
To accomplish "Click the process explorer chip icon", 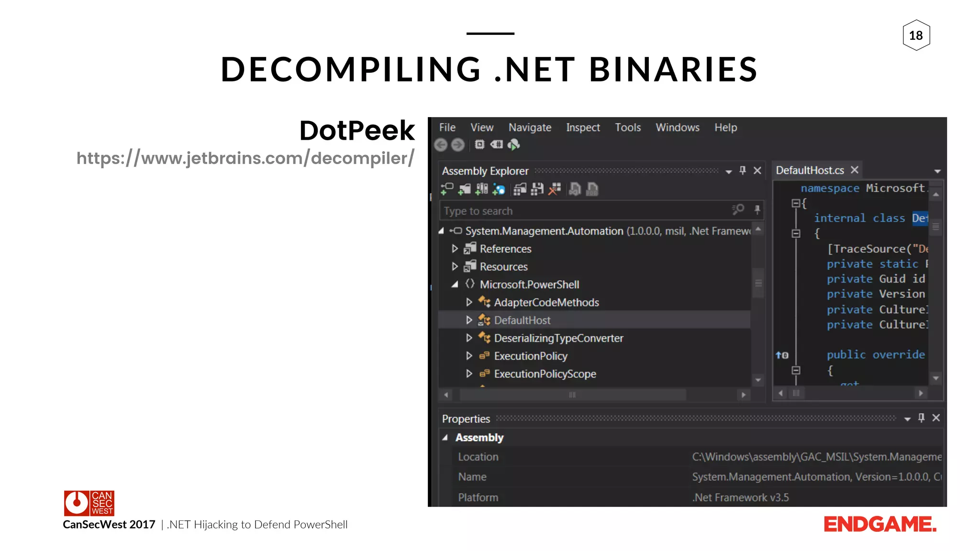I will tap(479, 144).
